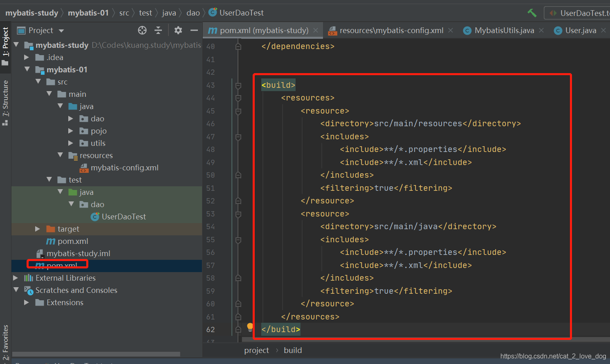Image resolution: width=610 pixels, height=364 pixels.
Task: Click the fold marker beside line 55
Action: (x=238, y=240)
